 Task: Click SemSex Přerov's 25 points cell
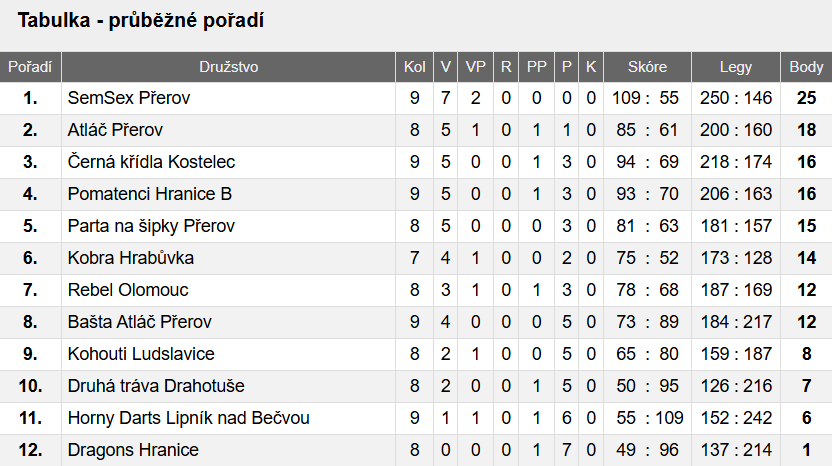tap(806, 98)
